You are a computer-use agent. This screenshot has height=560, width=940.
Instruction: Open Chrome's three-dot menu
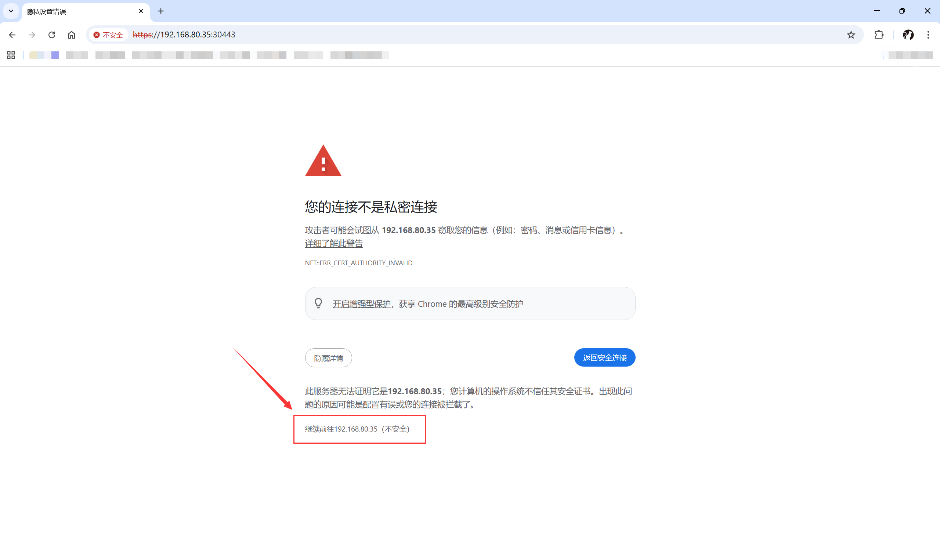point(928,35)
